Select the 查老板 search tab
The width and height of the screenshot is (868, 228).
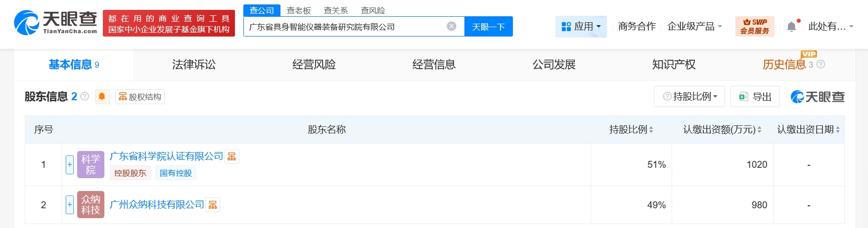(x=299, y=10)
